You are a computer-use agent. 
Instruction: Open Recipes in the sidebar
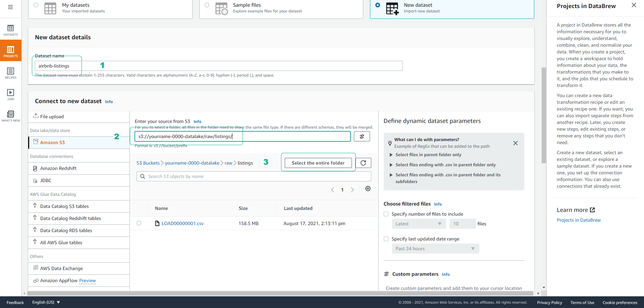11,73
